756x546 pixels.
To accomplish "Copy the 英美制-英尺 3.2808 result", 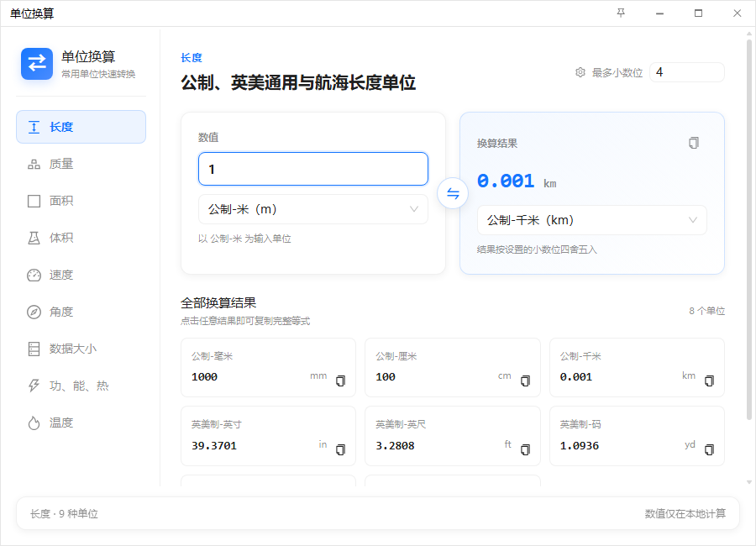I will 525,449.
